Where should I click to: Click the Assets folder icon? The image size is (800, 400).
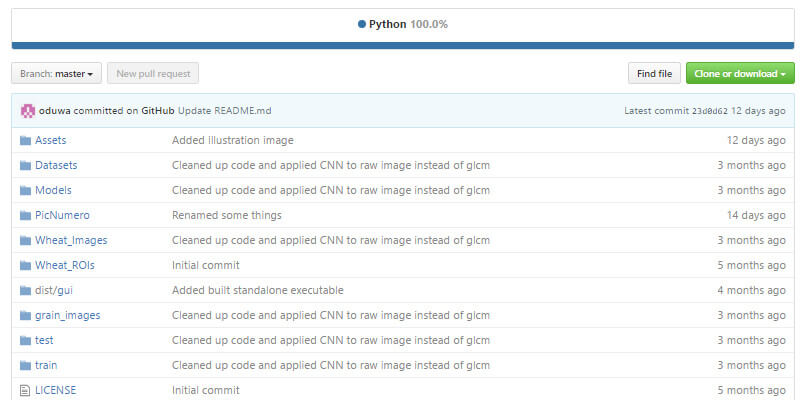[26, 140]
